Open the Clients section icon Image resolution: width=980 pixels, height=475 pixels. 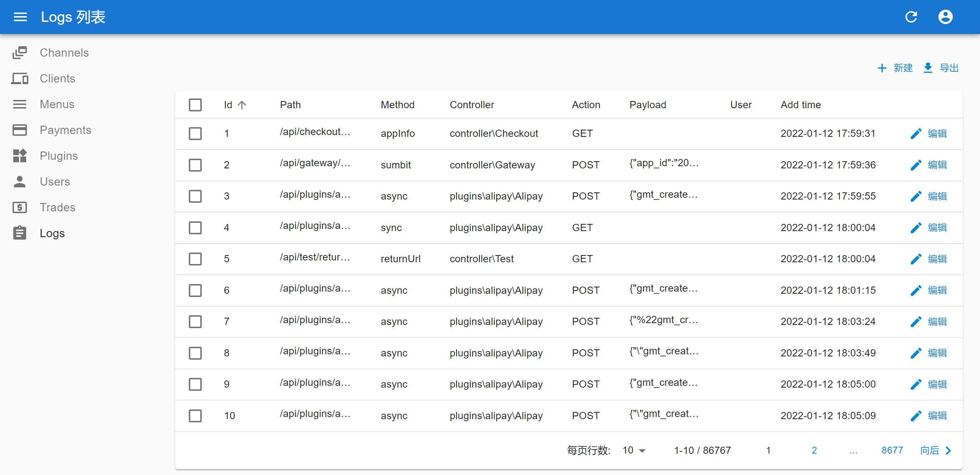click(20, 78)
